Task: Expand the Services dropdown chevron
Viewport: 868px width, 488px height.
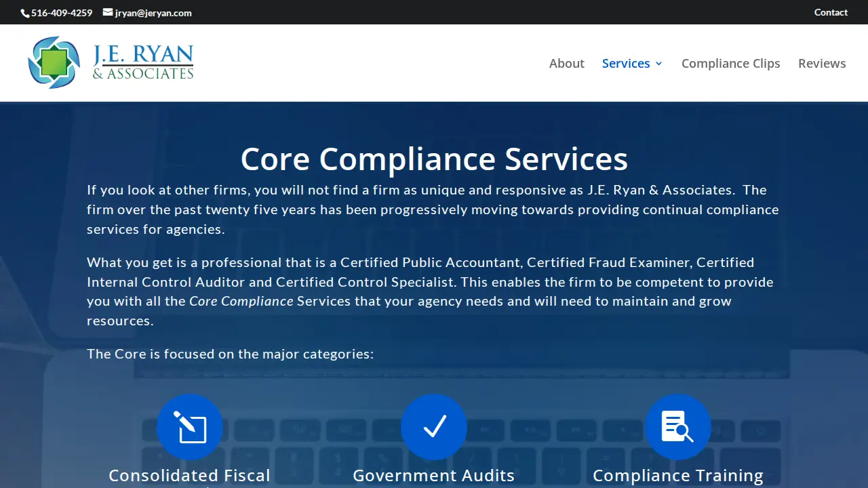Action: [658, 64]
